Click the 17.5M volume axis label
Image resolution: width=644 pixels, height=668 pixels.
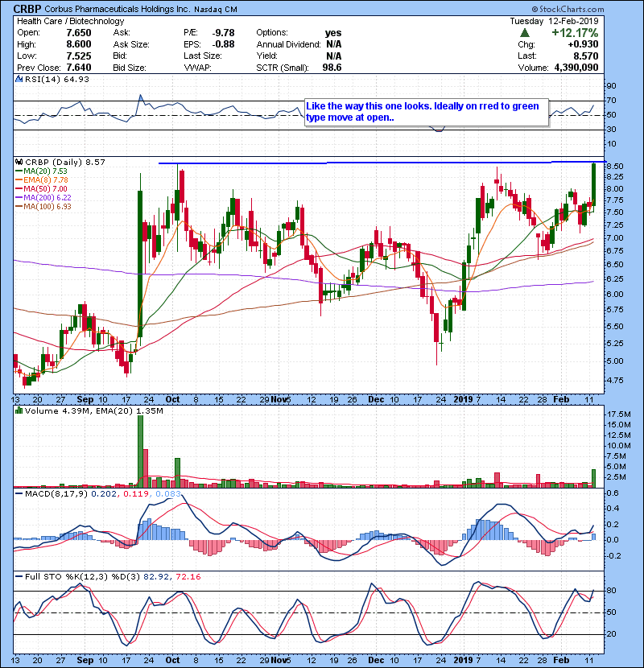tap(619, 414)
